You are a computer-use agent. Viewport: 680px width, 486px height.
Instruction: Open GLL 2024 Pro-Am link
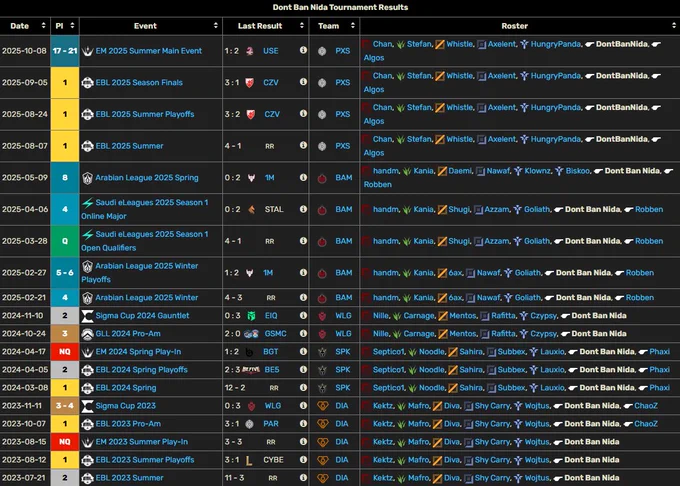click(x=128, y=333)
